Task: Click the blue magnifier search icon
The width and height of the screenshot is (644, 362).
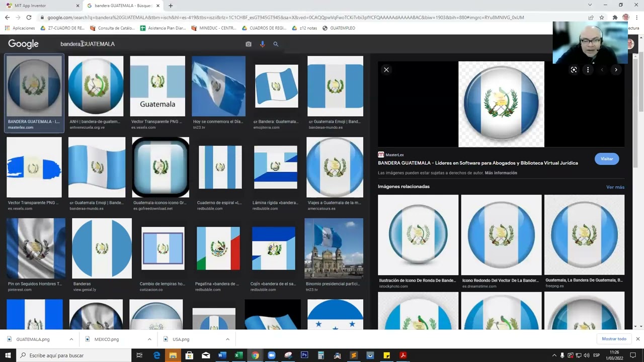Action: [276, 44]
